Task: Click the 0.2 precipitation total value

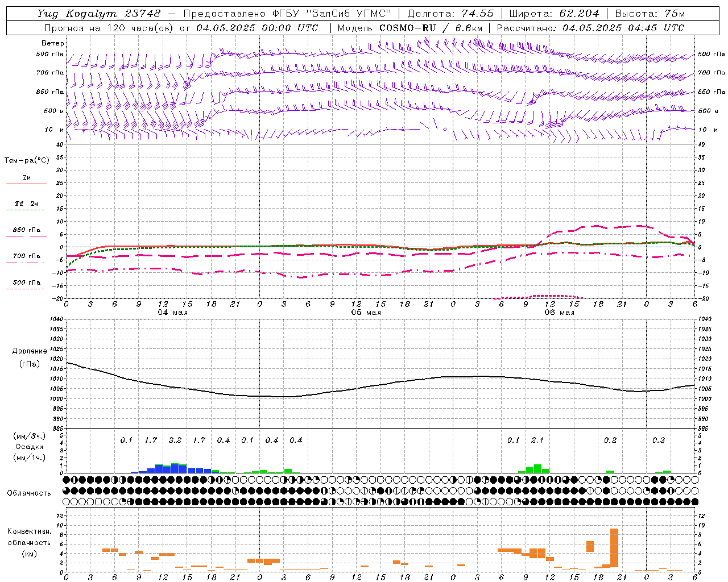Action: click(610, 440)
